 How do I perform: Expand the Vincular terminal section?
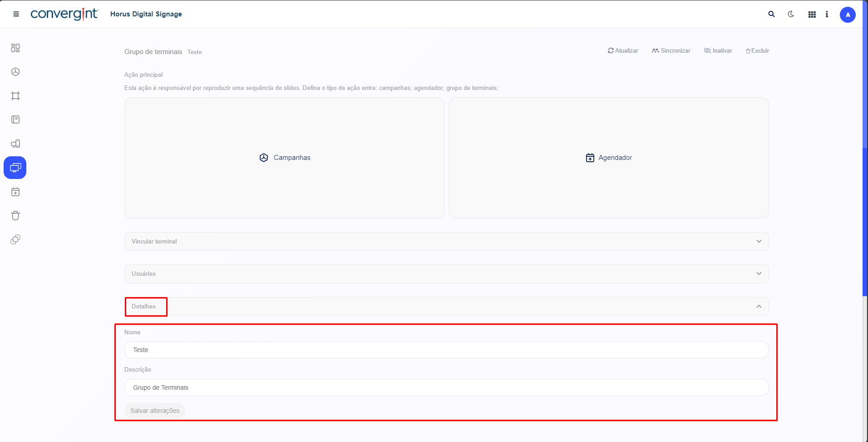[x=446, y=241]
